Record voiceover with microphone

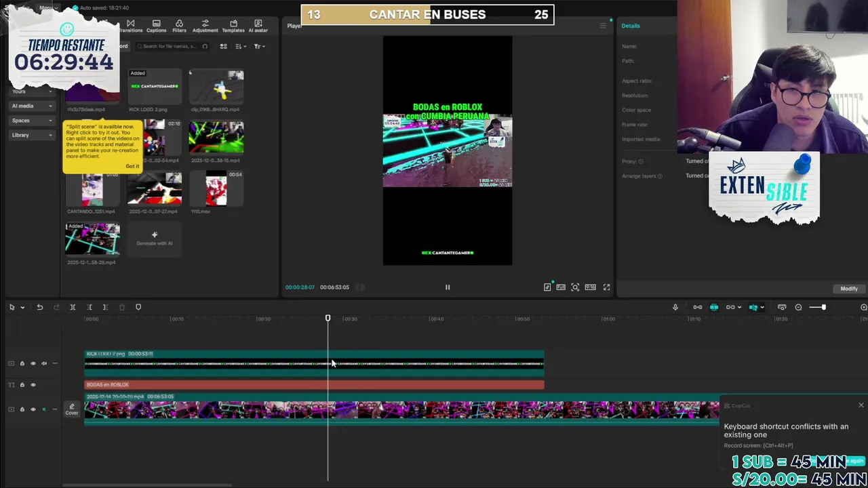tap(675, 308)
